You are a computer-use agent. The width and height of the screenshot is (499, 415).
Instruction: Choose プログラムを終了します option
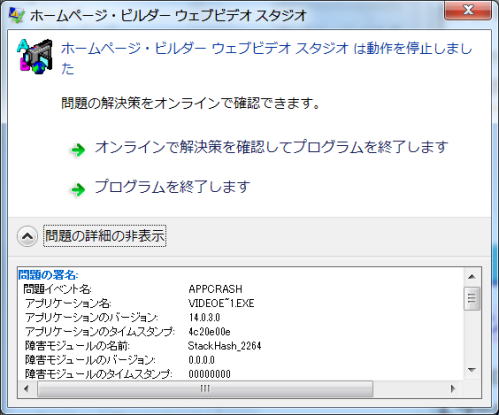[x=173, y=187]
